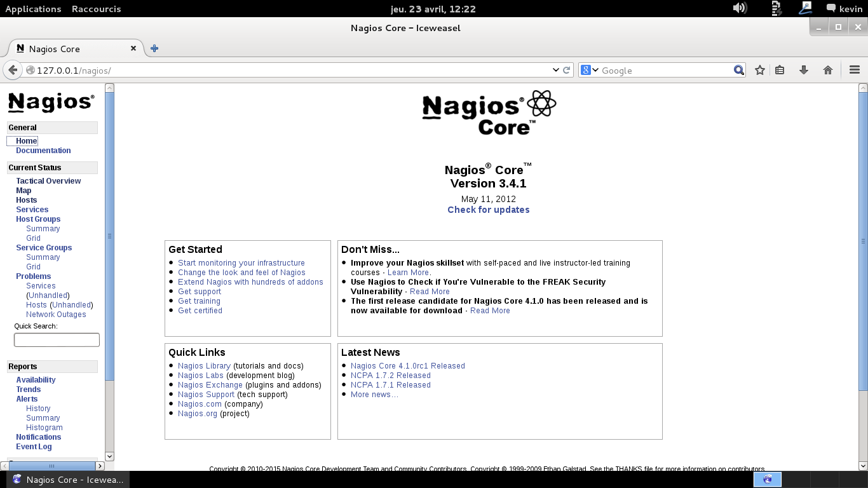Click the clock showing jeu. 23 avril
Screen dimensions: 868x488
[x=433, y=9]
